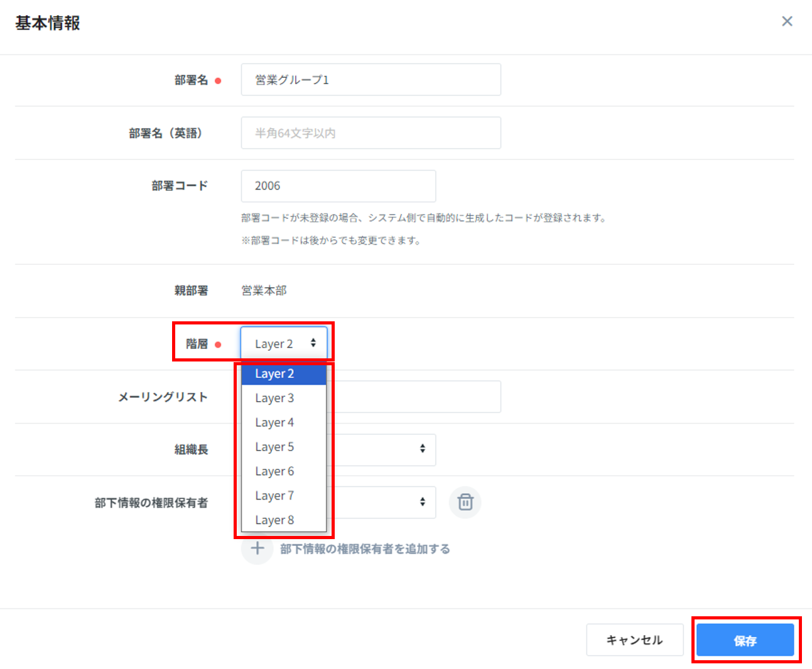Click the blue 保存 button
The width and height of the screenshot is (812, 669).
[x=745, y=640]
